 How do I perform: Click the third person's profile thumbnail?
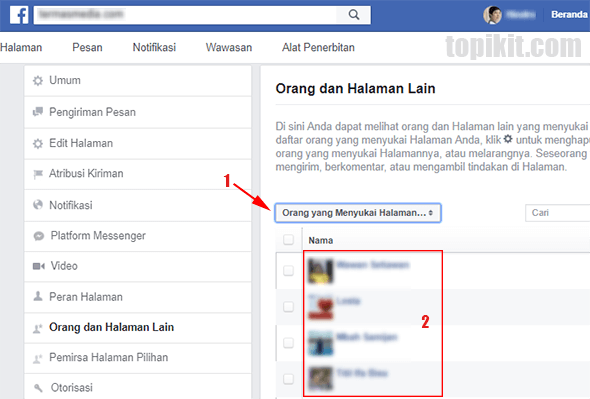pos(320,343)
